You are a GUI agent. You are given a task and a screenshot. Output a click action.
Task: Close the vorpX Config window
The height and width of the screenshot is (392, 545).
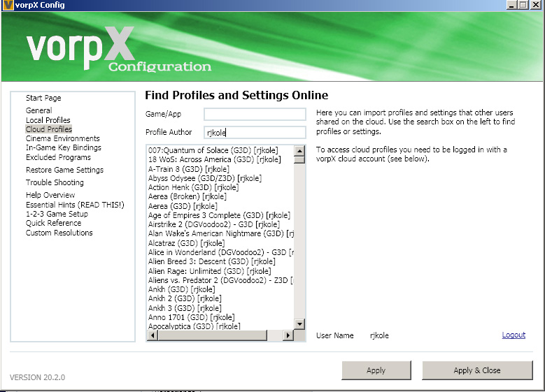pos(536,5)
